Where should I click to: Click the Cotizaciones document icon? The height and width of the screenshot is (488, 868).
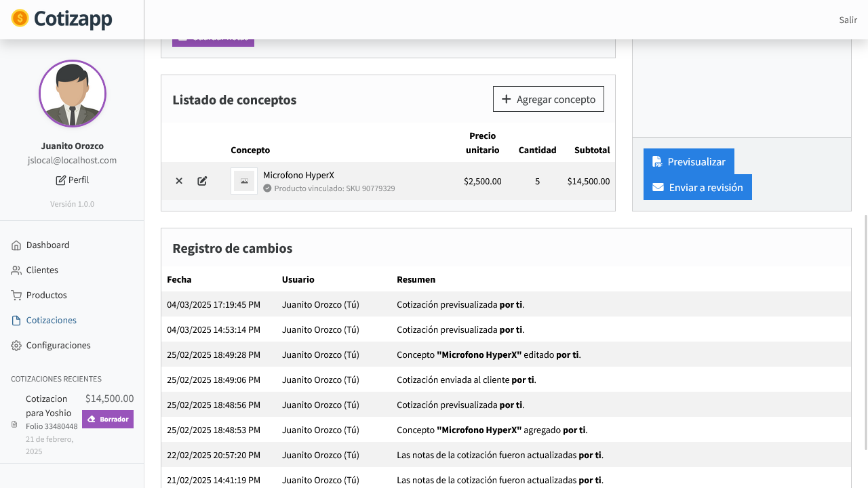point(16,321)
